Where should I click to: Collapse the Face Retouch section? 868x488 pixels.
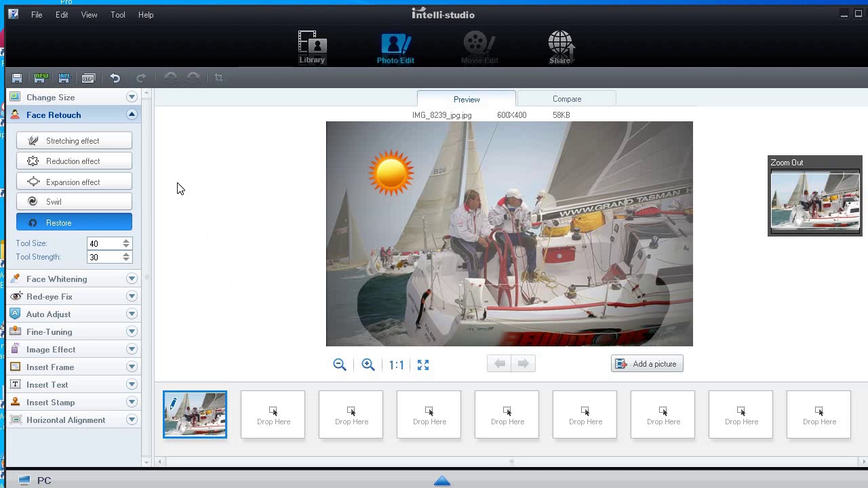[132, 115]
